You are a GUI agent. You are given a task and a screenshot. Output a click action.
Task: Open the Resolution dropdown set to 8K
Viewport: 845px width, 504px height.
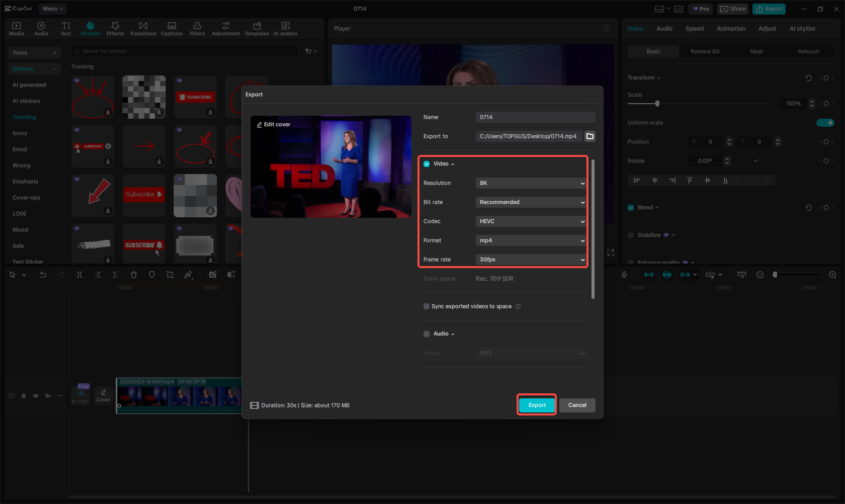[x=531, y=183]
